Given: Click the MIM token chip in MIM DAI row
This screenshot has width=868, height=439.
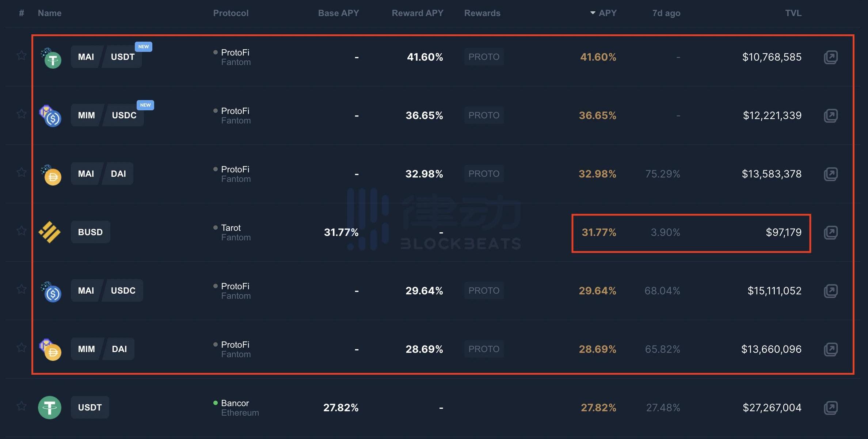Looking at the screenshot, I should [87, 349].
